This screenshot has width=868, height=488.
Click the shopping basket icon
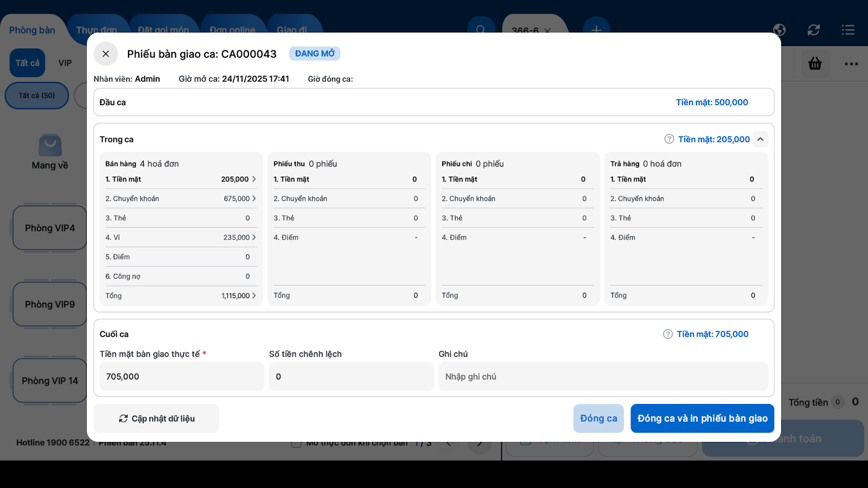click(815, 63)
